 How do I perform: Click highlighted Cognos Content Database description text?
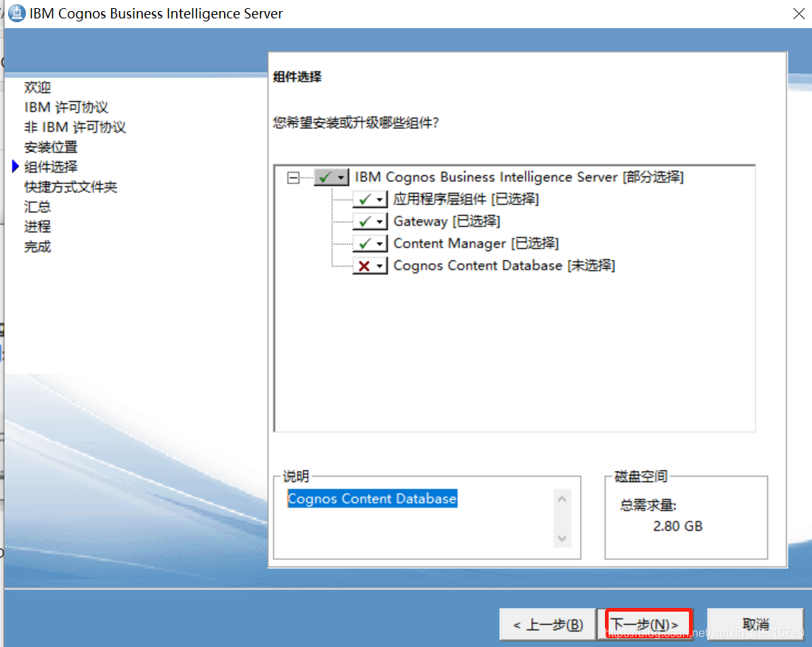[x=372, y=498]
